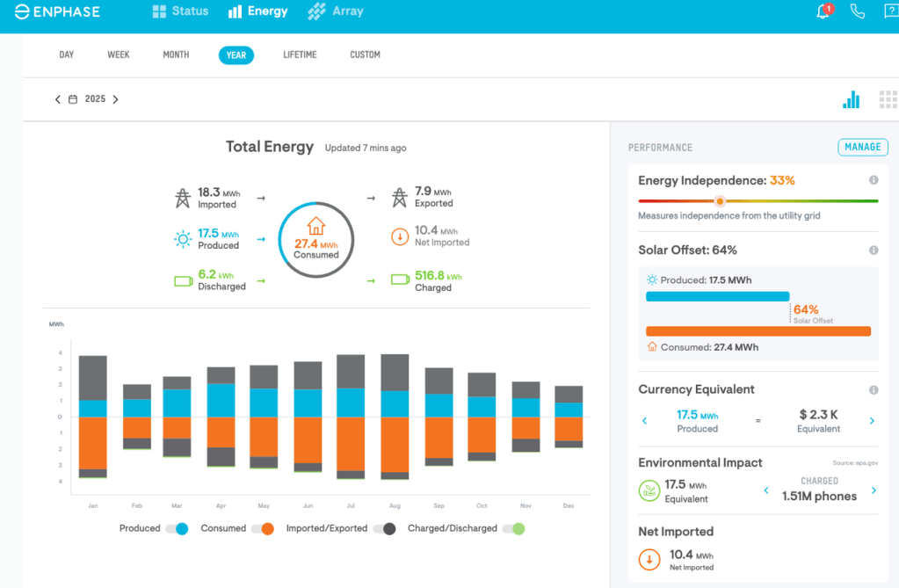899x588 pixels.
Task: Advance to next year after 2025
Action: (115, 99)
